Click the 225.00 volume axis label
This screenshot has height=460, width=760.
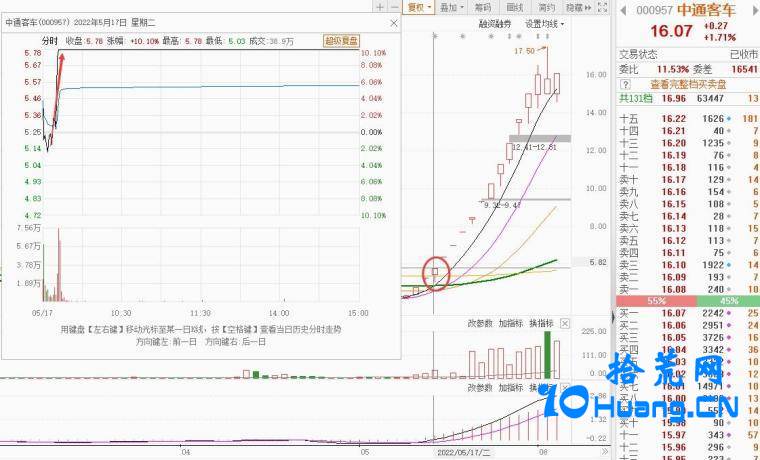pos(596,332)
